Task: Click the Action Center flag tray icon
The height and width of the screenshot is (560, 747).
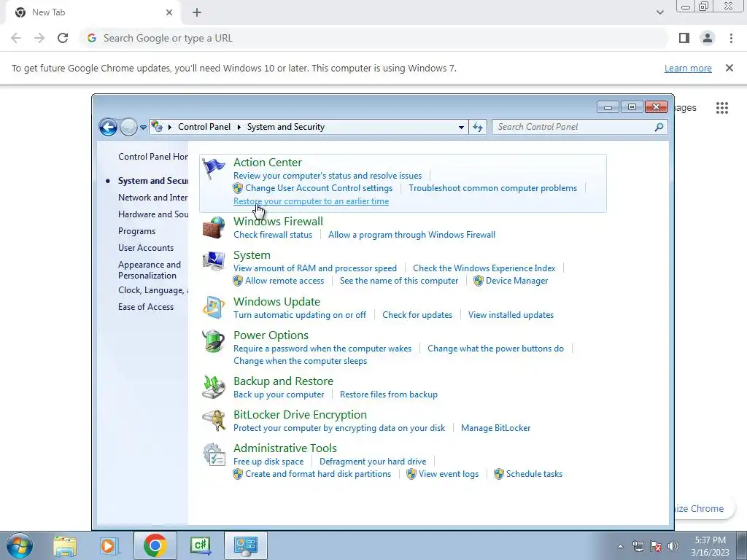Action: coord(656,546)
